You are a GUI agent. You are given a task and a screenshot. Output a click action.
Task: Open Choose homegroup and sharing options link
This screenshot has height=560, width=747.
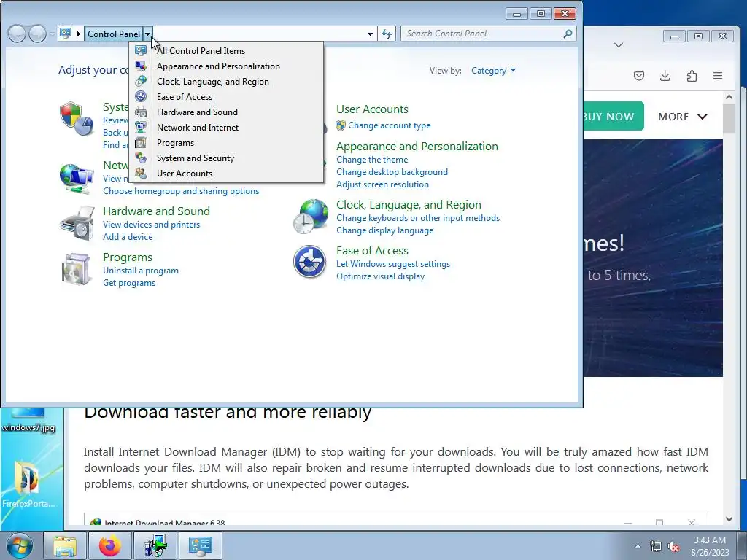(x=181, y=191)
